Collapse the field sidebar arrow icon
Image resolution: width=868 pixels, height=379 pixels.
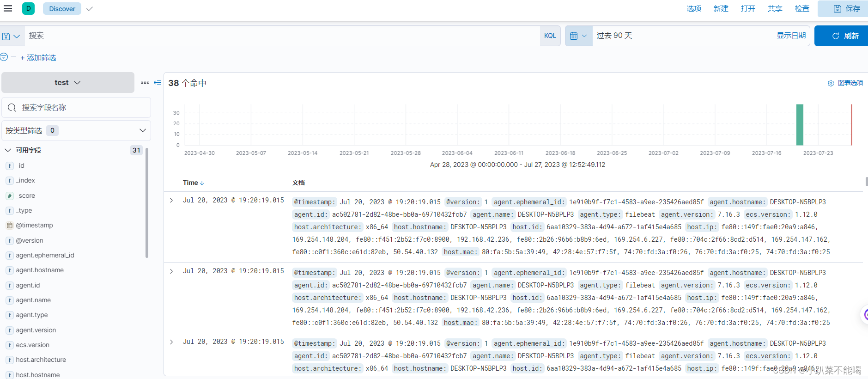[158, 83]
